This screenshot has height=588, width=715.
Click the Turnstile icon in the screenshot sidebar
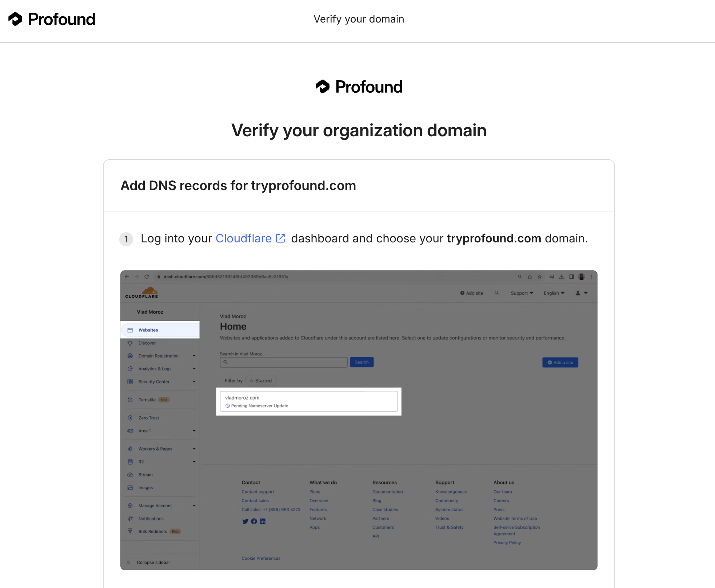130,400
